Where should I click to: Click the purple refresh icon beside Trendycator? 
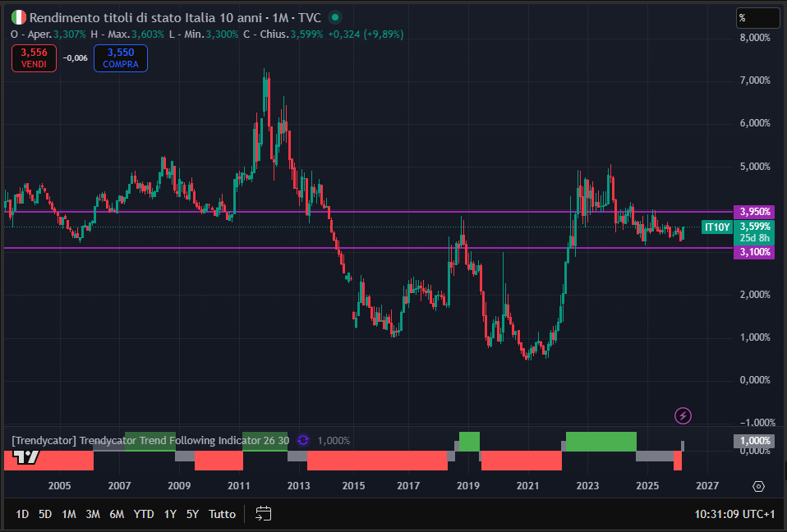302,440
